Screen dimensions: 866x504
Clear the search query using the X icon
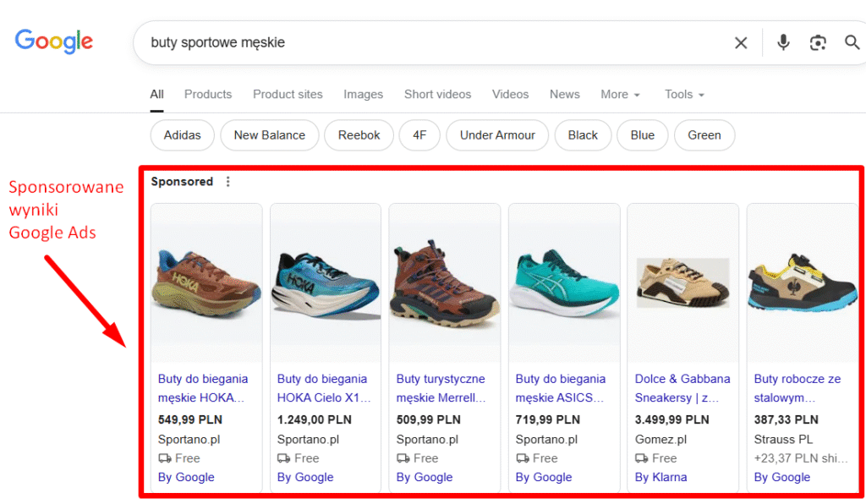click(741, 42)
